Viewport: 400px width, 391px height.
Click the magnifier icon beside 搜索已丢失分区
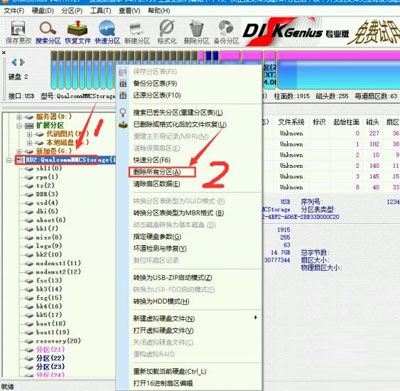123,112
